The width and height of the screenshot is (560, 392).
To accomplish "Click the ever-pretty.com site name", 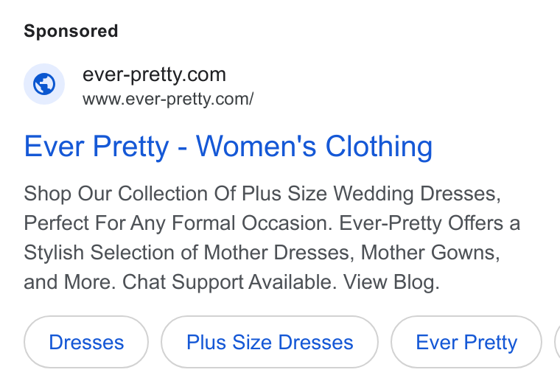I will pyautogui.click(x=154, y=74).
